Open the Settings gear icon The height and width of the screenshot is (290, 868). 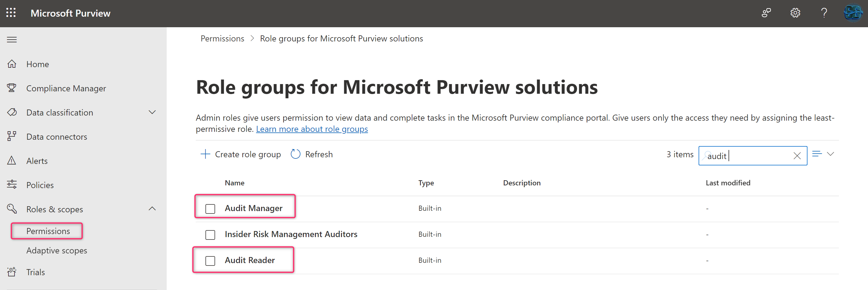pos(795,13)
